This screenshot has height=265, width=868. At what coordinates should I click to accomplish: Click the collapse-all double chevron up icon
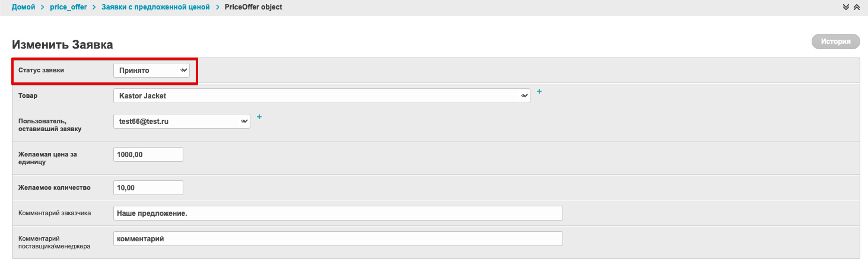(856, 7)
